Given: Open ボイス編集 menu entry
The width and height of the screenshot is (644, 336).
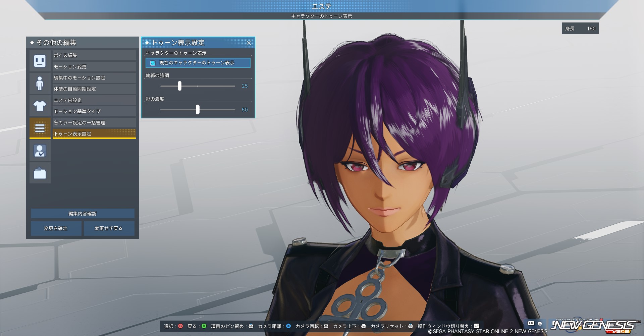Looking at the screenshot, I should 94,55.
